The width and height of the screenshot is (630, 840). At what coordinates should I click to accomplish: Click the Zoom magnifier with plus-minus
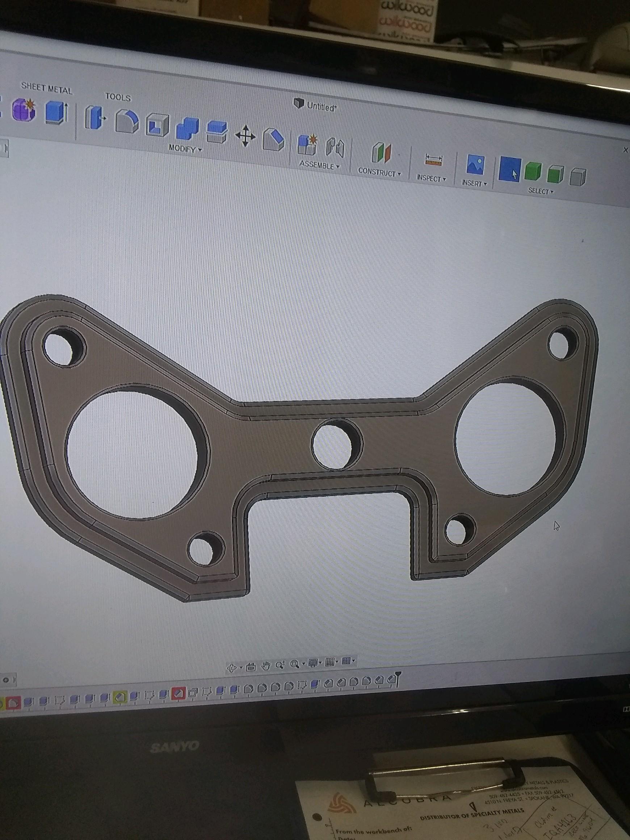tap(280, 665)
